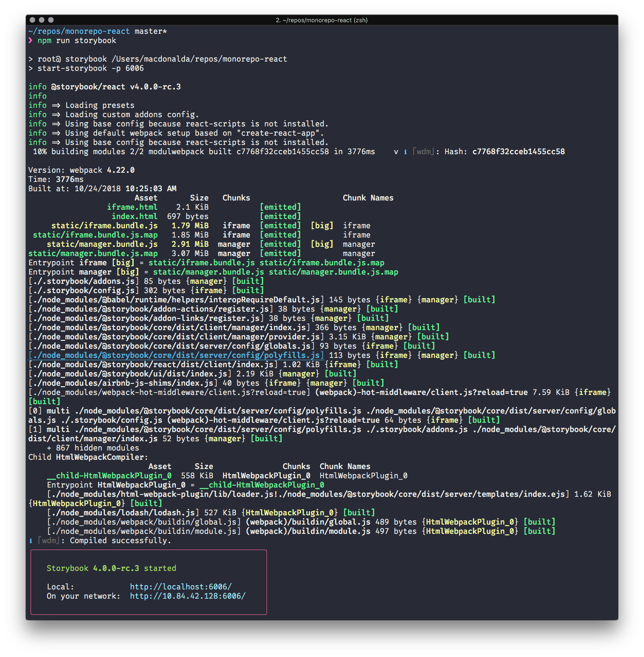Click the 'iframe.html' asset name
The height and width of the screenshot is (657, 644).
[x=132, y=207]
